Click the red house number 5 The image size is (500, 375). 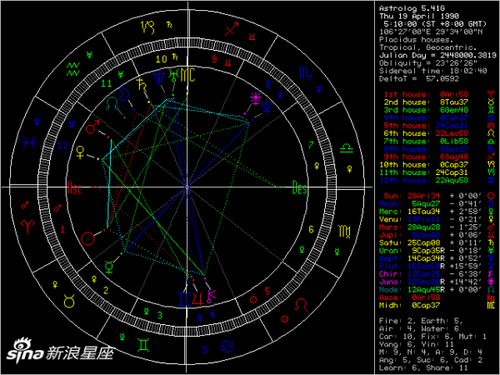tap(267, 291)
